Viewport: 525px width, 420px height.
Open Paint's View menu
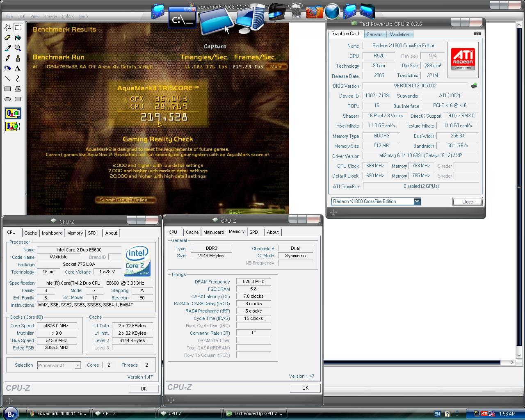pyautogui.click(x=35, y=16)
